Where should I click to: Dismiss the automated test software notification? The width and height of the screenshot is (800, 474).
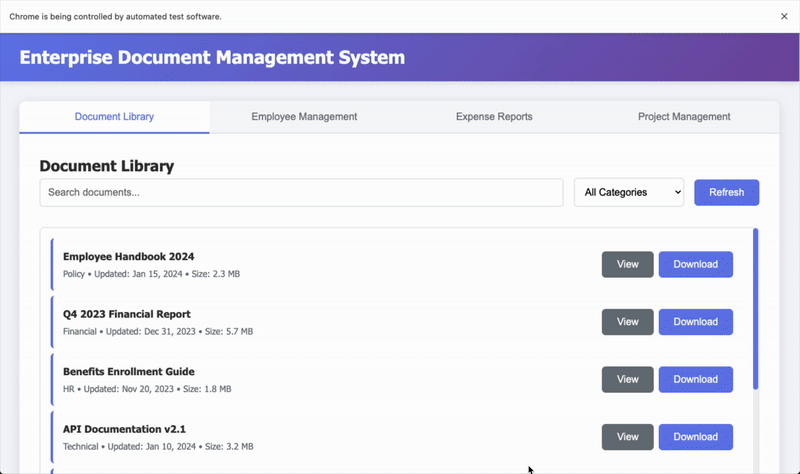point(784,16)
